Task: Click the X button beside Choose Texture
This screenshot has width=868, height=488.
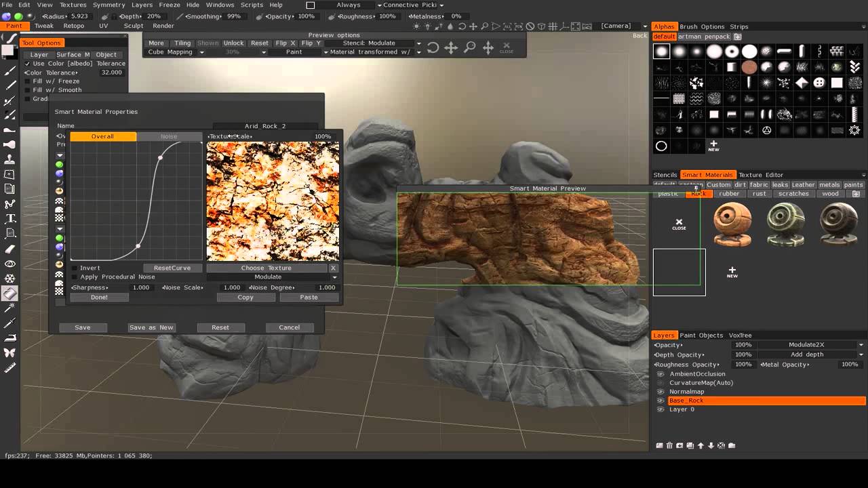Action: (333, 268)
